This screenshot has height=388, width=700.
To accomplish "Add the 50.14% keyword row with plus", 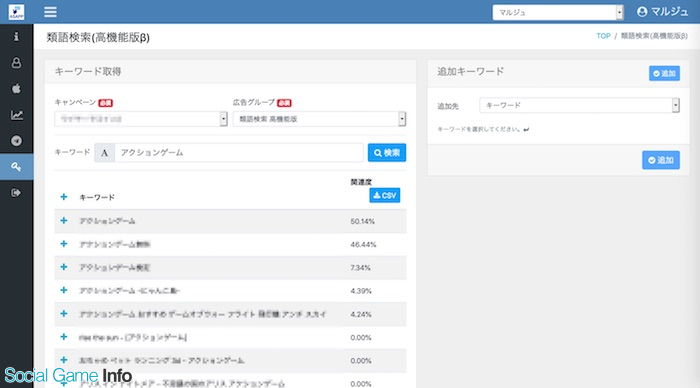I will coord(64,221).
